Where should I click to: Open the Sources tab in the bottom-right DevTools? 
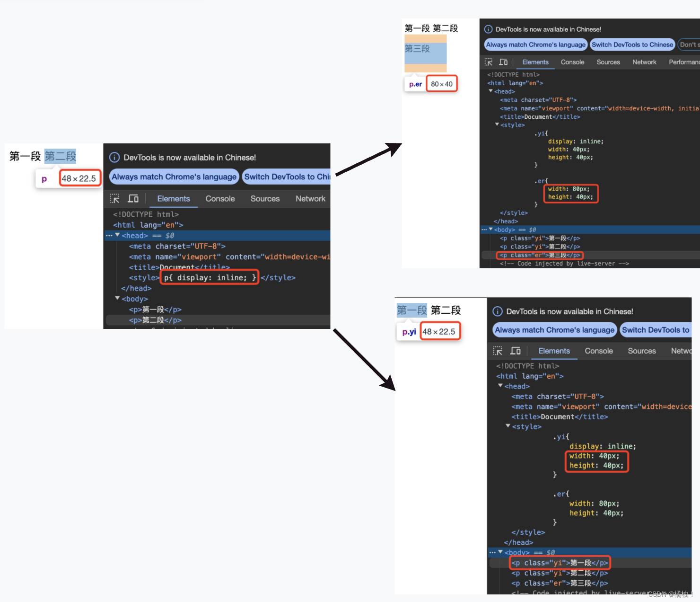point(642,351)
